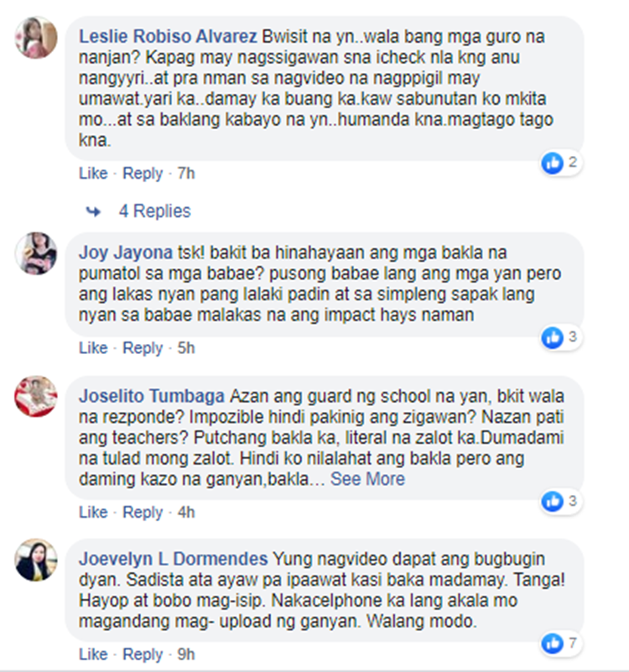This screenshot has width=629, height=672.
Task: Expand the 4 Replies thread
Action: [x=154, y=211]
